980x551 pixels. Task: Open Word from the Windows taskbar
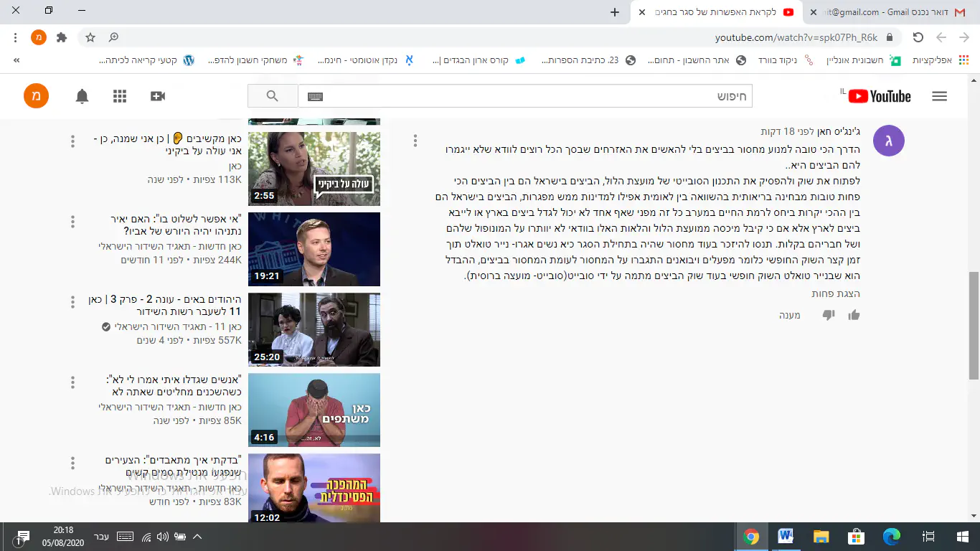coord(786,537)
